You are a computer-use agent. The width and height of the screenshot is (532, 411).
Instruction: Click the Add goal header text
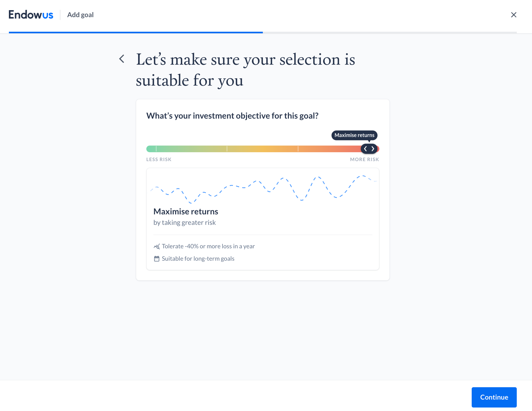(80, 15)
